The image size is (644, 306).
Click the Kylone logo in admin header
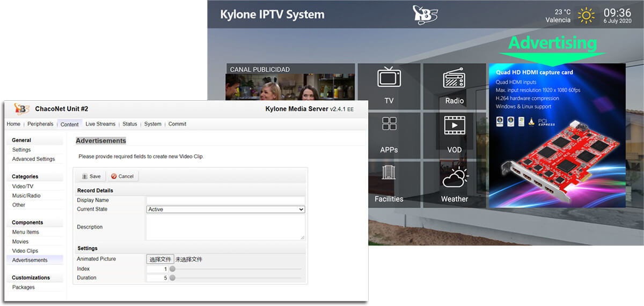22,109
